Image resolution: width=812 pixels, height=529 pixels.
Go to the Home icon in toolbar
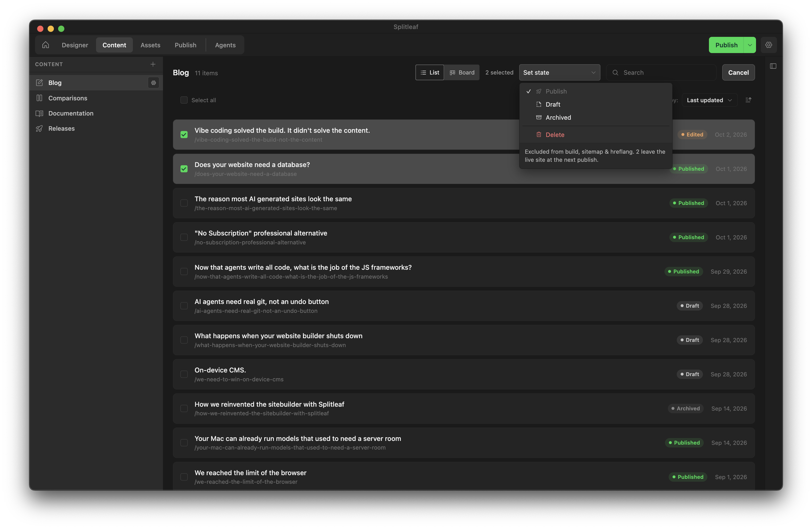tap(46, 45)
